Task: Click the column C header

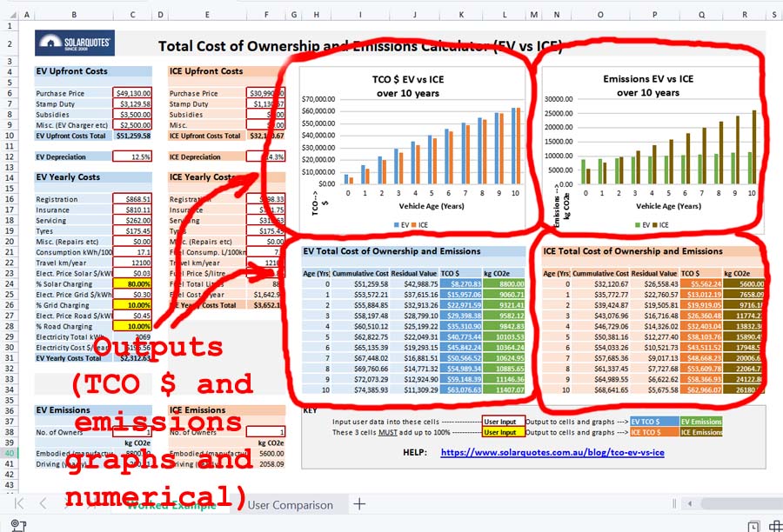Action: point(132,15)
